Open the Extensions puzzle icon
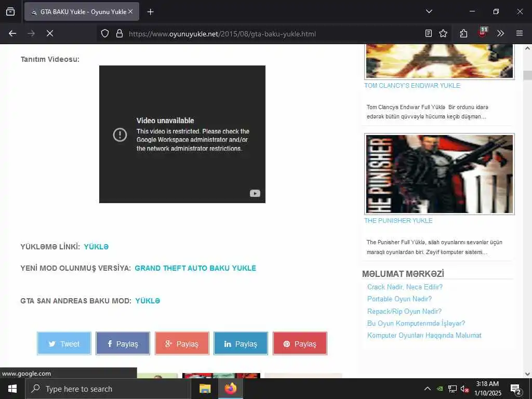The image size is (532, 399). coord(463,33)
